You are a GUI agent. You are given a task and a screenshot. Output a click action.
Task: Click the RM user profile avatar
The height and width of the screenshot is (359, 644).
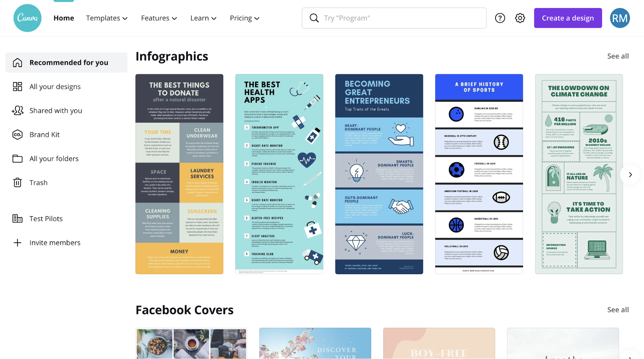coord(620,18)
